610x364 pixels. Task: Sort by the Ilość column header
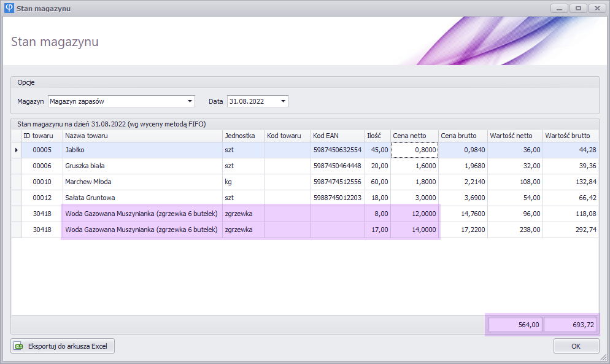(374, 136)
